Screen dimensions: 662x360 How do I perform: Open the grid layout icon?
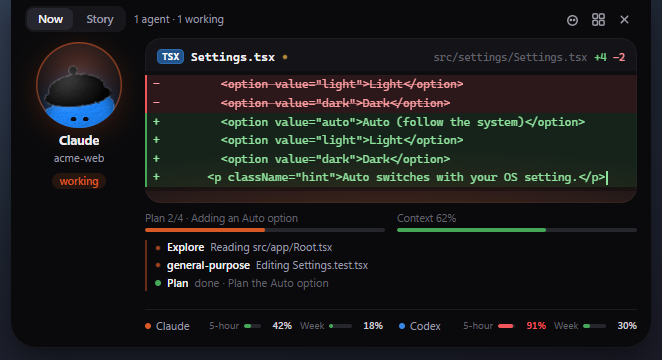point(598,20)
